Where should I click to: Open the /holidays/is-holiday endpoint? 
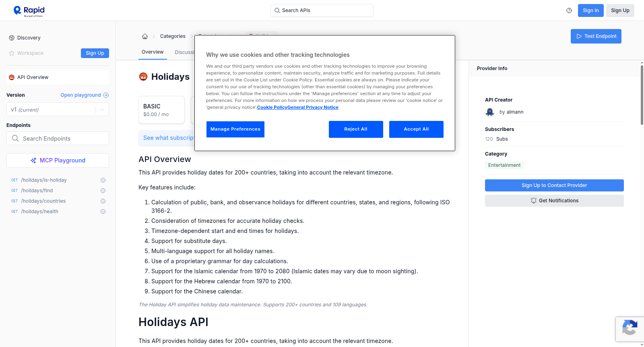click(x=44, y=180)
